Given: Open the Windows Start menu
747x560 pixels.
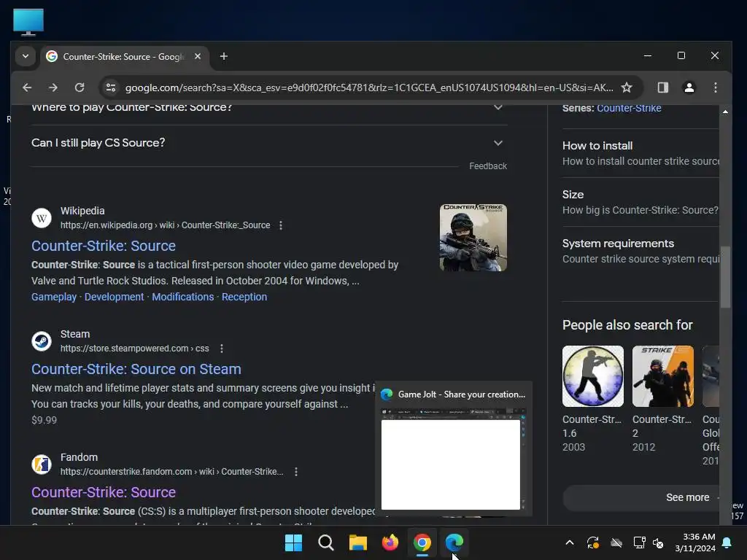Looking at the screenshot, I should [293, 542].
